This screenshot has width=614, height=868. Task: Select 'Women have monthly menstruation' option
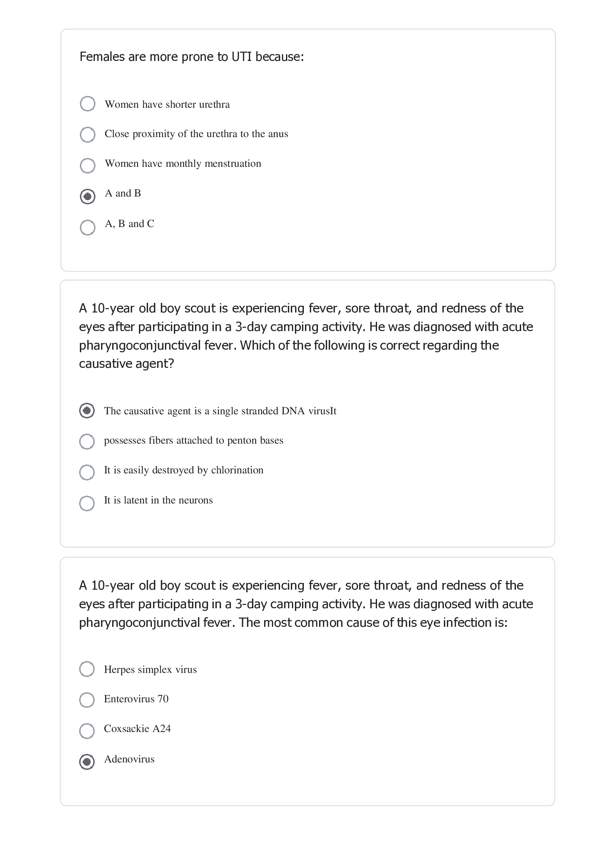tap(88, 165)
